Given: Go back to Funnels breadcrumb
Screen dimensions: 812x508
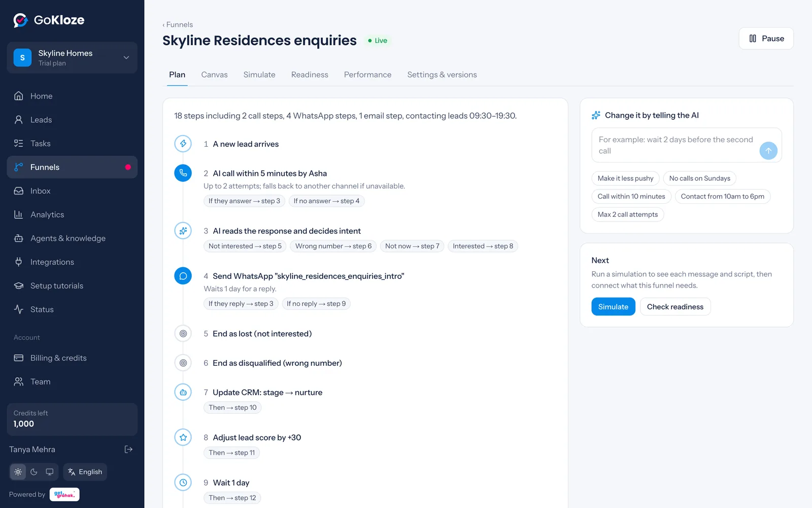Looking at the screenshot, I should click(x=178, y=24).
